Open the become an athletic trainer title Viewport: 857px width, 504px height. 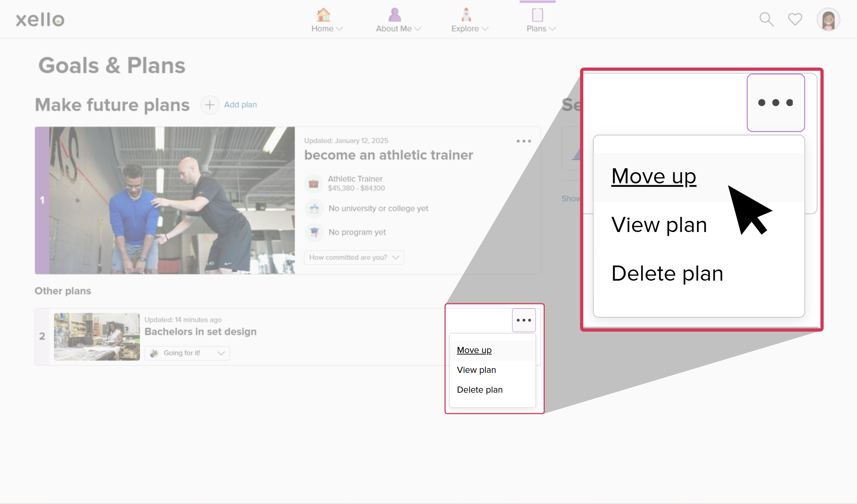point(388,155)
